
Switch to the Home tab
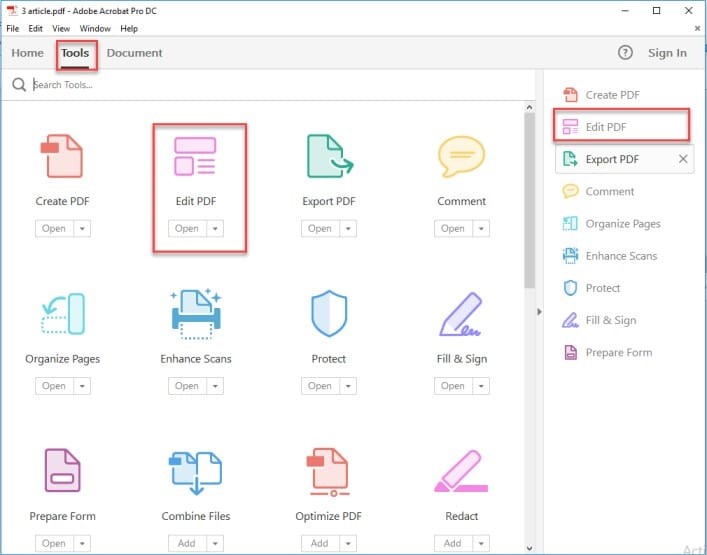[28, 53]
